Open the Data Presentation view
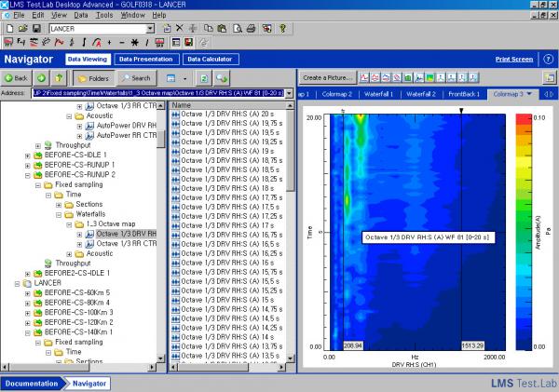Viewport: 559px width, 392px height. [146, 60]
